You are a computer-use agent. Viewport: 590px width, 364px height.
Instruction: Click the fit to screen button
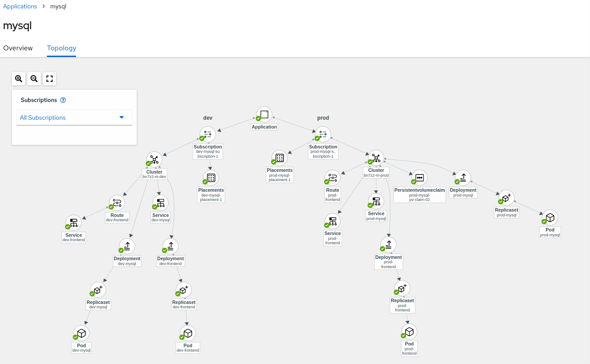tap(50, 79)
